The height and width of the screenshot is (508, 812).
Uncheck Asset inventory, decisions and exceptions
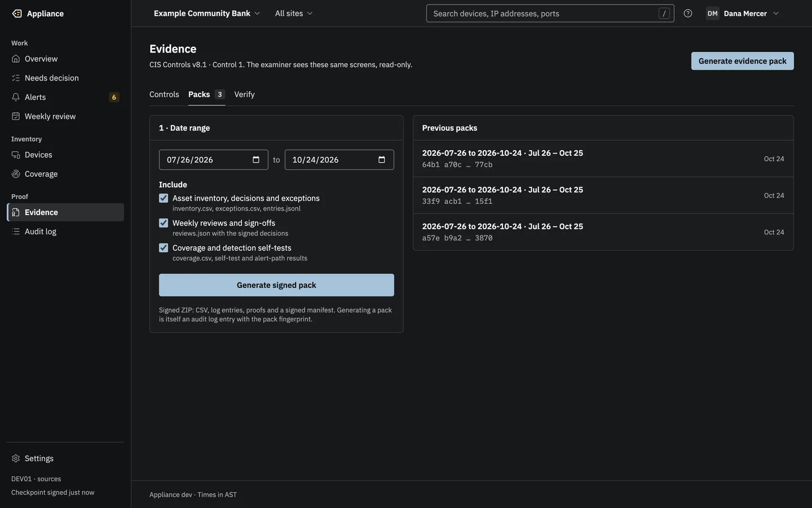click(x=164, y=198)
